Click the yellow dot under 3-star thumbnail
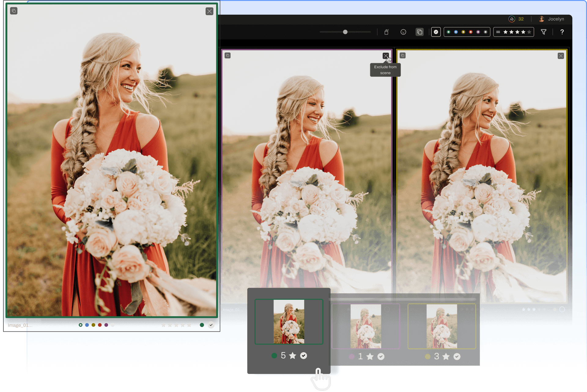This screenshot has height=392, width=587. pos(428,357)
